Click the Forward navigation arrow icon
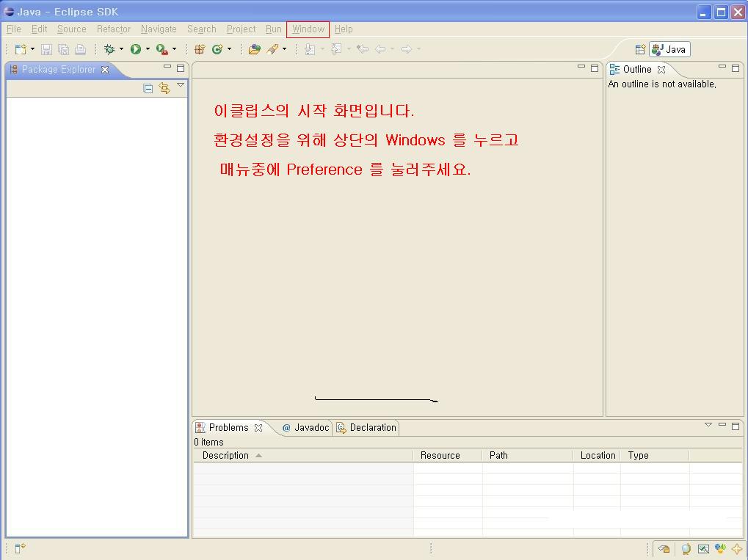Screen dimensions: 748x560 tap(407, 49)
